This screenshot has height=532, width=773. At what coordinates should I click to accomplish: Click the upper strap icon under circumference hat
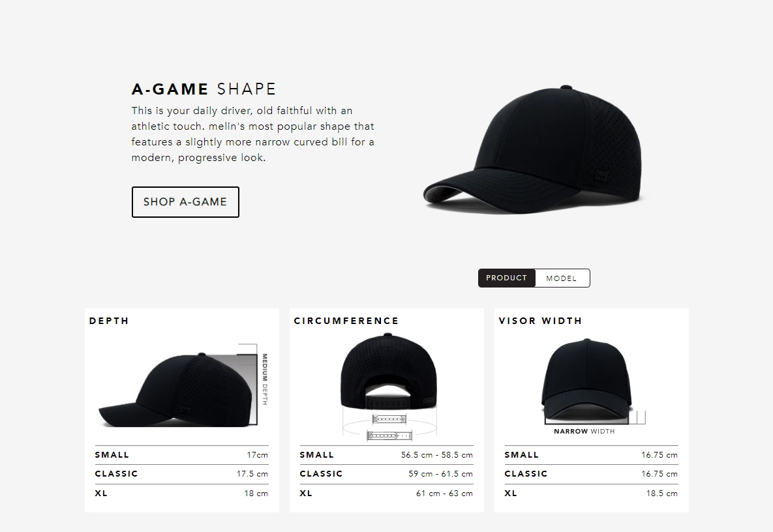click(x=389, y=419)
